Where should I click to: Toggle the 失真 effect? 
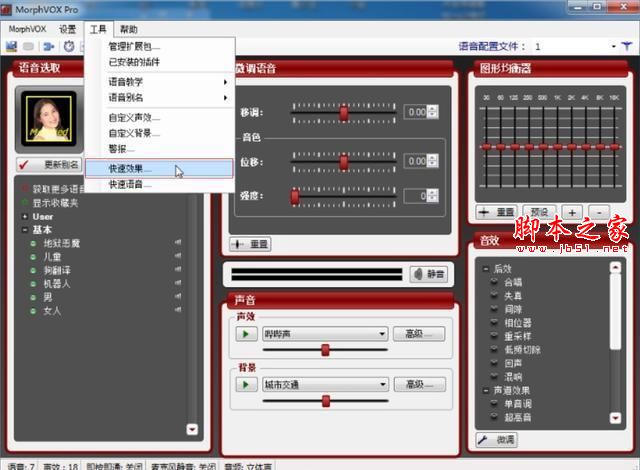(x=513, y=296)
